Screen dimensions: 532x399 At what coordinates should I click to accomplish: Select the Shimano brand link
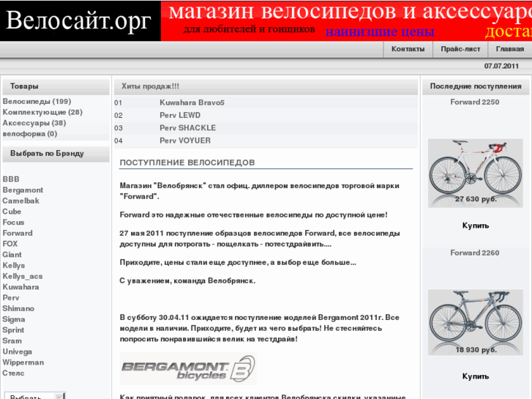(18, 309)
